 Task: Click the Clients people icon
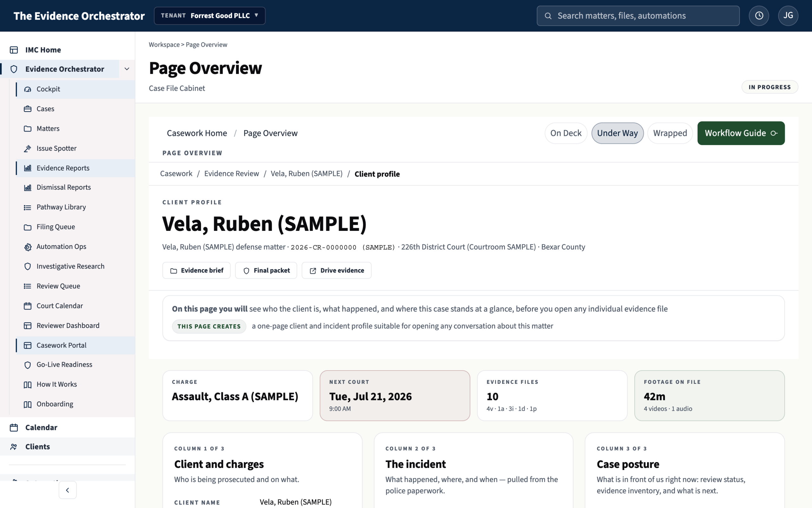click(x=14, y=447)
